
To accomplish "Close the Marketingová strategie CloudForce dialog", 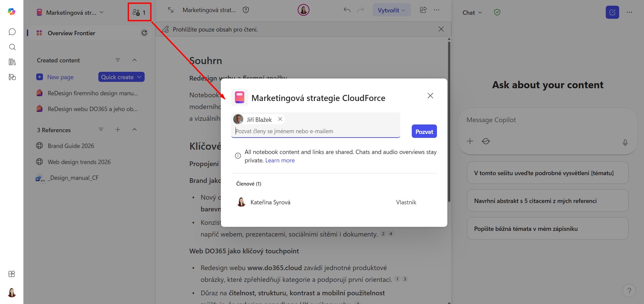I will (430, 96).
